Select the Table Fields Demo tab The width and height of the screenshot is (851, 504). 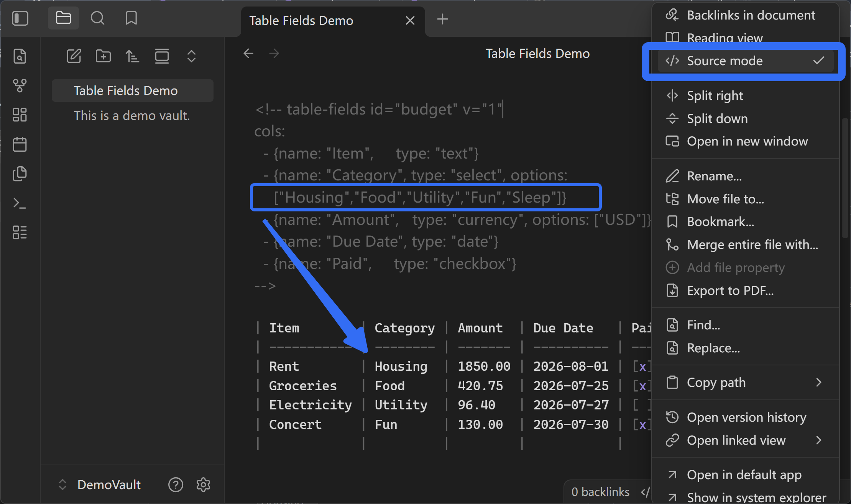tap(333, 21)
